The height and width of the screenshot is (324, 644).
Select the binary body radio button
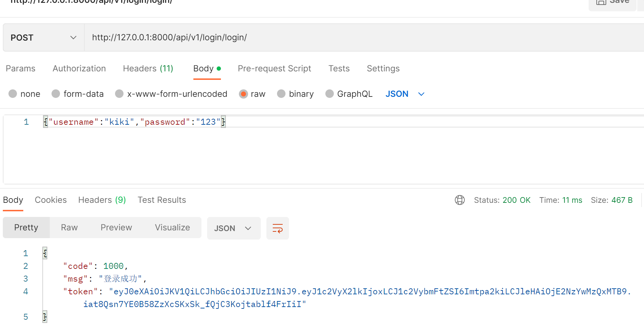click(281, 94)
